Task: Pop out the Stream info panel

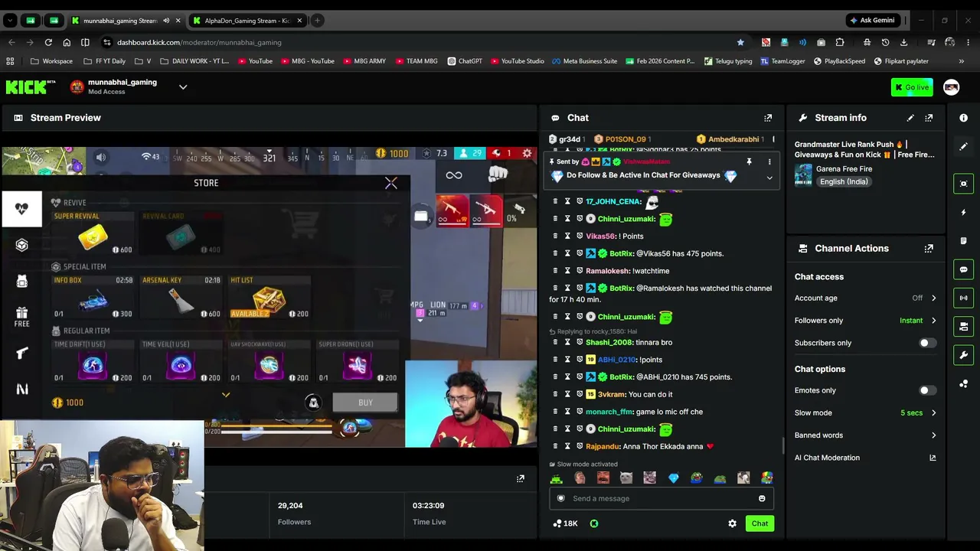Action: (x=929, y=118)
